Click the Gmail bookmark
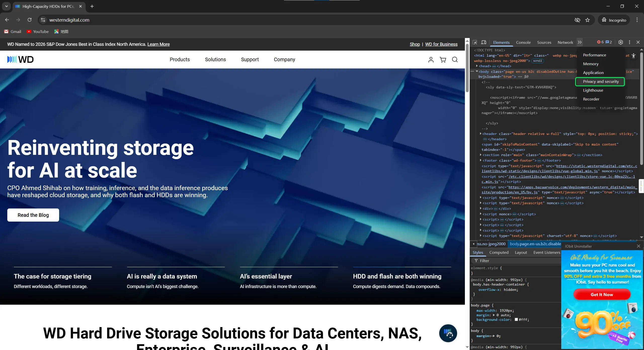Viewport: 644px width, 350px height. (x=13, y=31)
